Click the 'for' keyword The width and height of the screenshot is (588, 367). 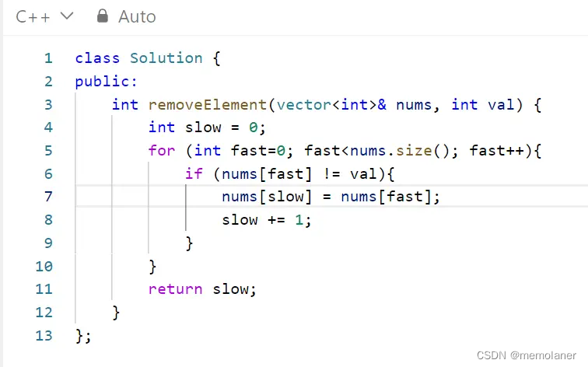pos(162,151)
